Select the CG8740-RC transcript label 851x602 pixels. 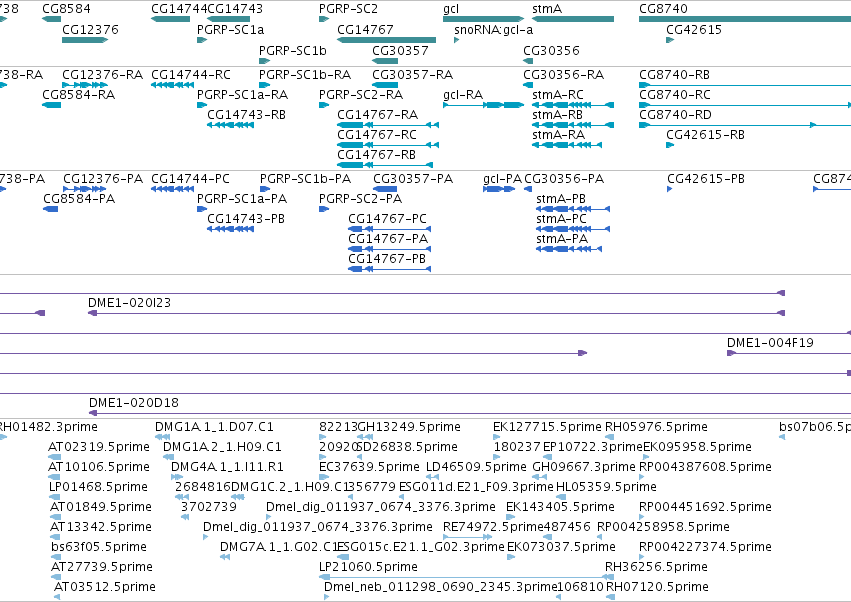(675, 94)
